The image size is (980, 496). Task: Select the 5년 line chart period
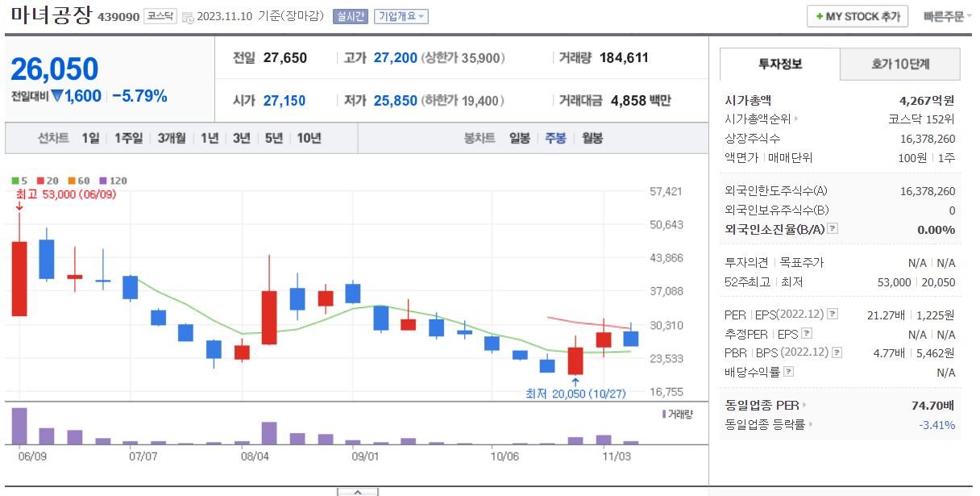pyautogui.click(x=274, y=138)
